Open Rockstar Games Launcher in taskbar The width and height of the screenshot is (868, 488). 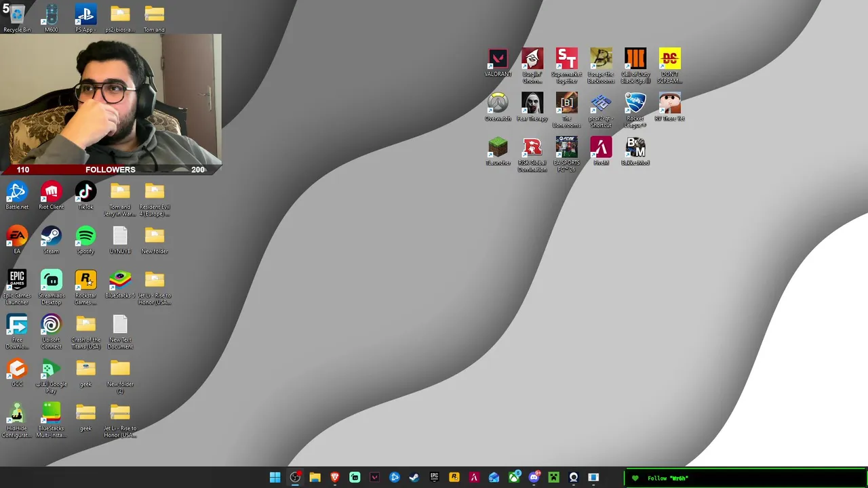454,478
